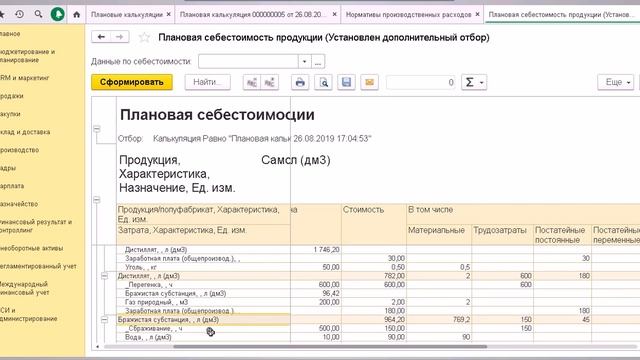
Task: Open CRM и маркетинг section
Action: coord(24,78)
